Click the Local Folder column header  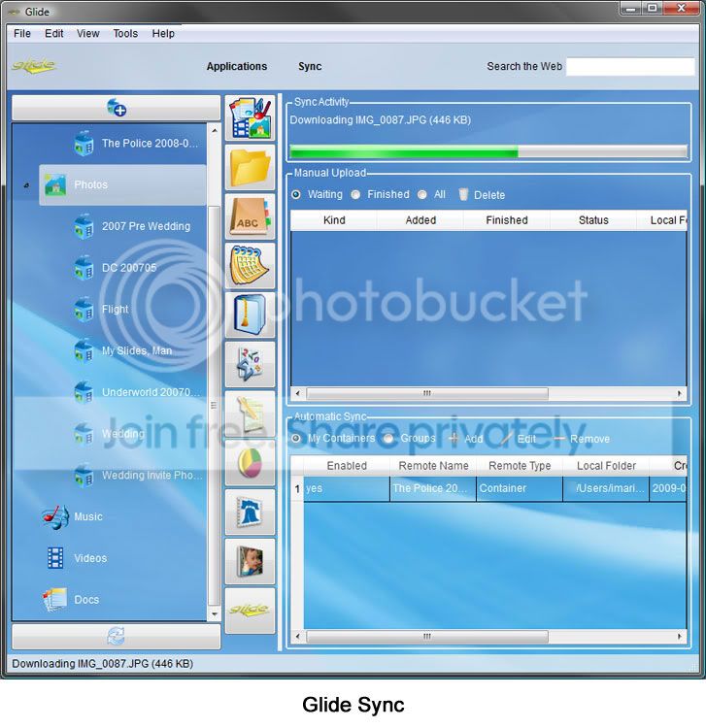(606, 466)
